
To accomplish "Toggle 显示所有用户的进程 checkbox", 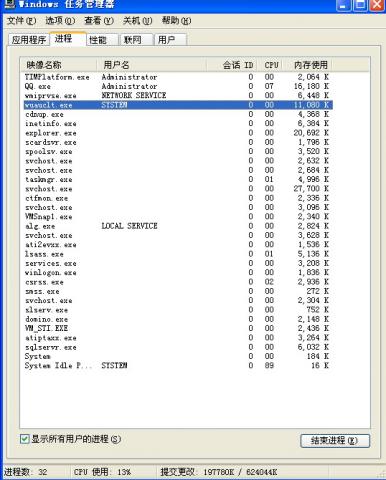I will (24, 439).
